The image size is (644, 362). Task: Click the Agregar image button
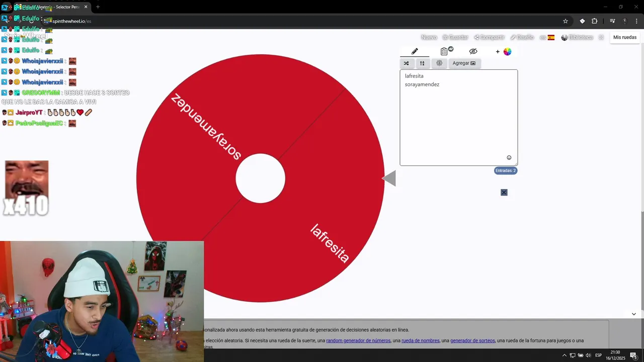click(x=464, y=63)
